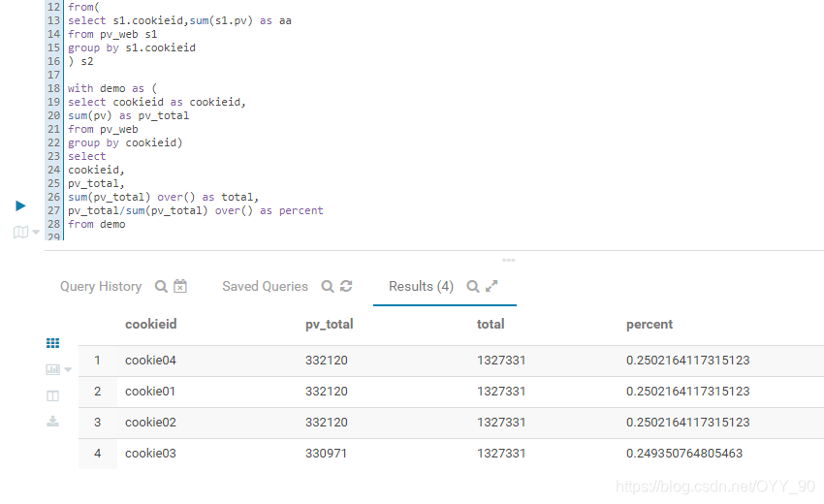
Task: Search Query History with the magnifier icon
Action: pos(161,287)
